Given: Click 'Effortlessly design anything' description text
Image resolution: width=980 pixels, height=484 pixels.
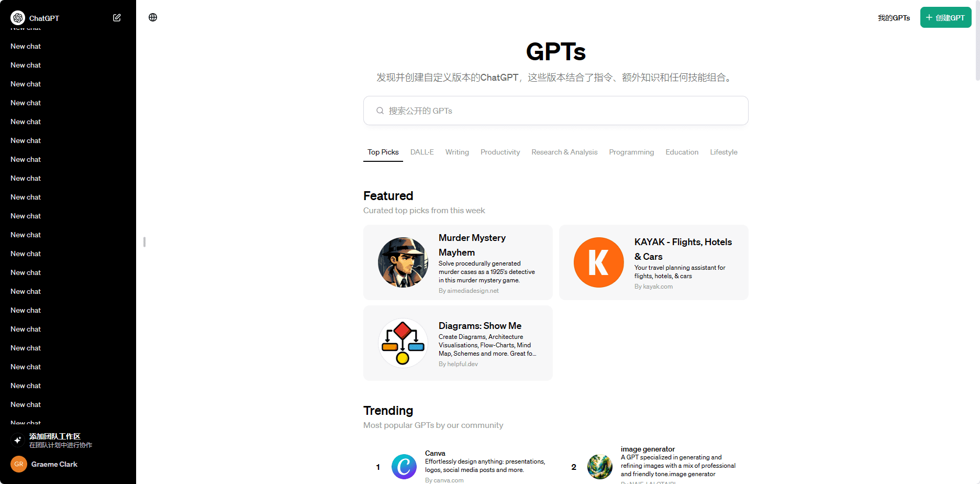Looking at the screenshot, I should coord(485,466).
